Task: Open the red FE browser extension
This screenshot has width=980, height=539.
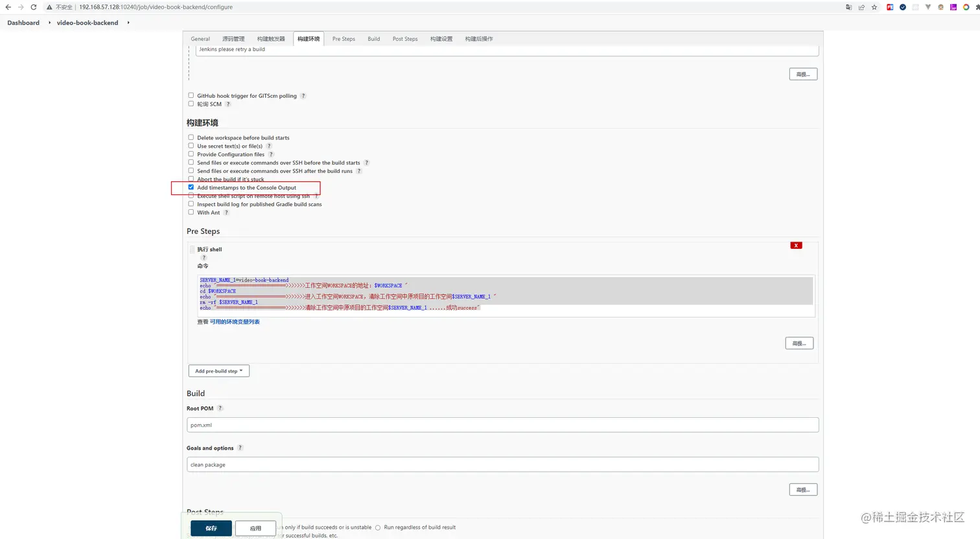Action: pyautogui.click(x=890, y=7)
